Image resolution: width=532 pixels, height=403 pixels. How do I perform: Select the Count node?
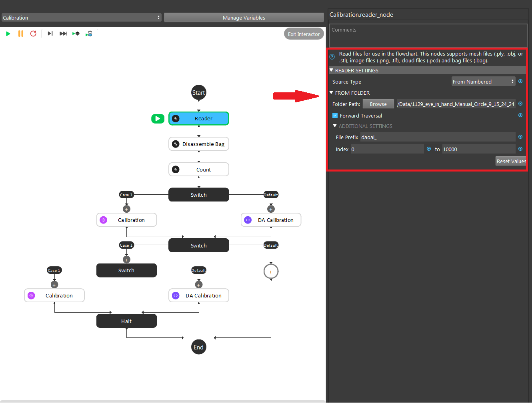pos(199,170)
